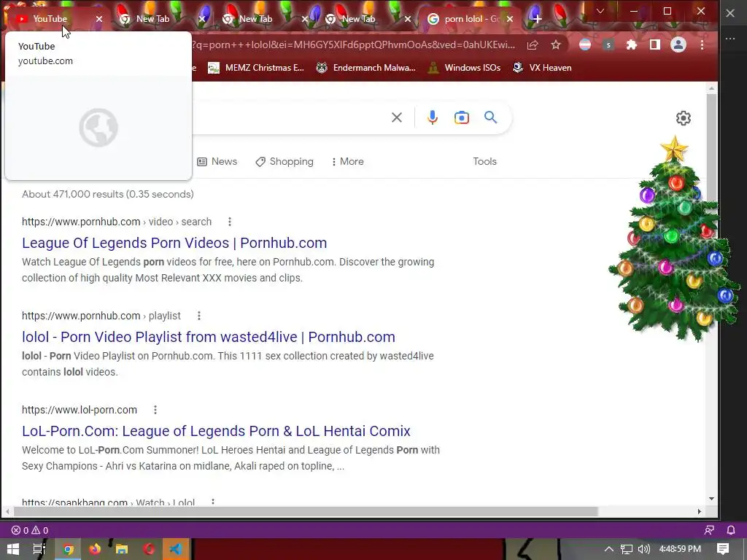Image resolution: width=747 pixels, height=560 pixels.
Task: Open the Chrome profile avatar
Action: (678, 44)
